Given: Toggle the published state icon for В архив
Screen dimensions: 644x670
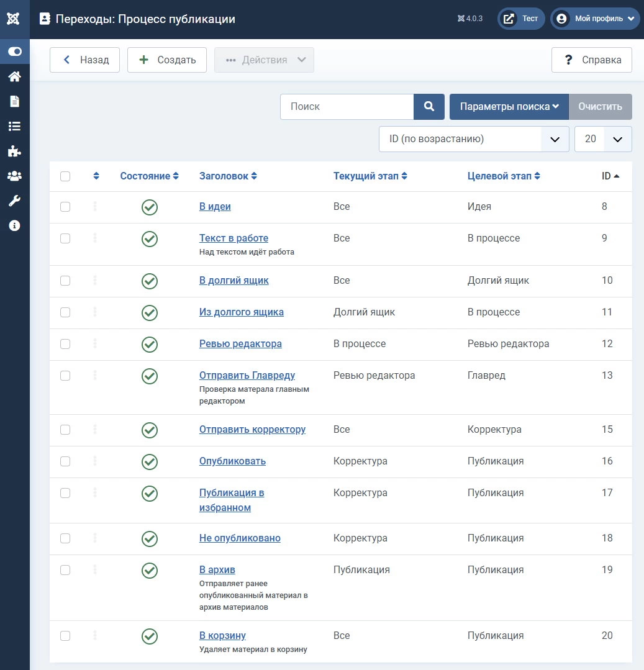Looking at the screenshot, I should point(150,571).
